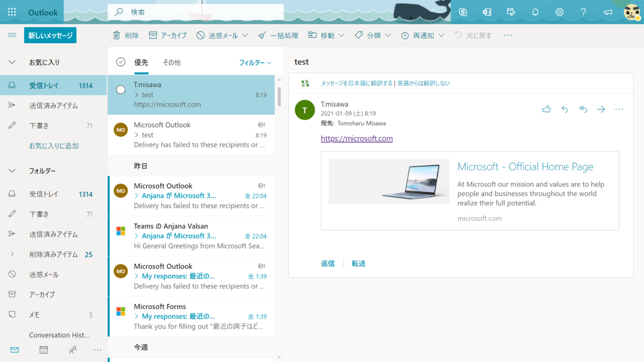Switch to the その他 other tab
The width and height of the screenshot is (644, 362).
pyautogui.click(x=172, y=62)
